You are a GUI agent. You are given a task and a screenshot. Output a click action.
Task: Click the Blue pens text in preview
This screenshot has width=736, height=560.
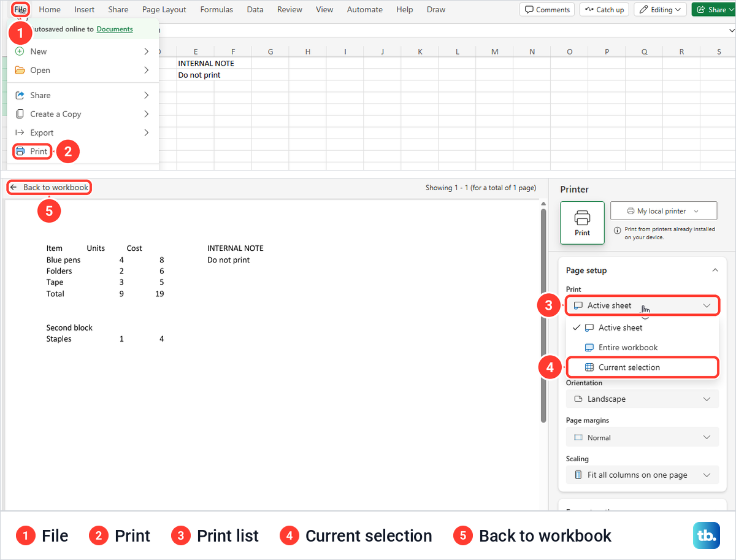click(64, 260)
